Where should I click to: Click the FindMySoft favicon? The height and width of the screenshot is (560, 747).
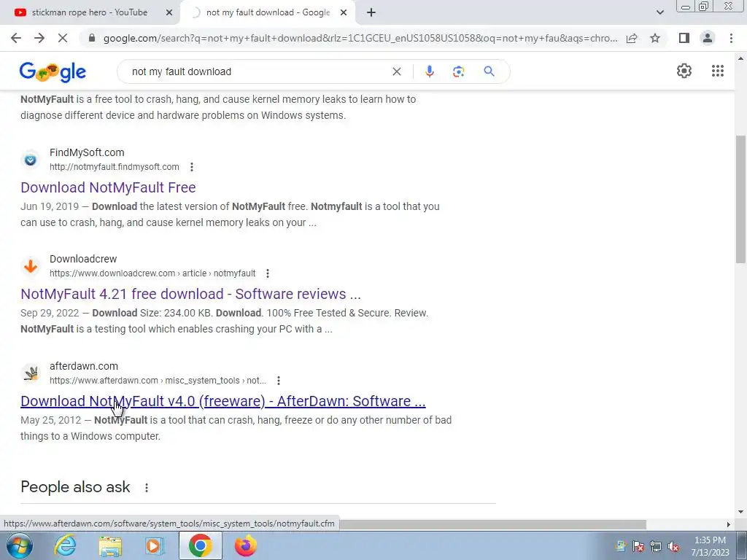(31, 160)
